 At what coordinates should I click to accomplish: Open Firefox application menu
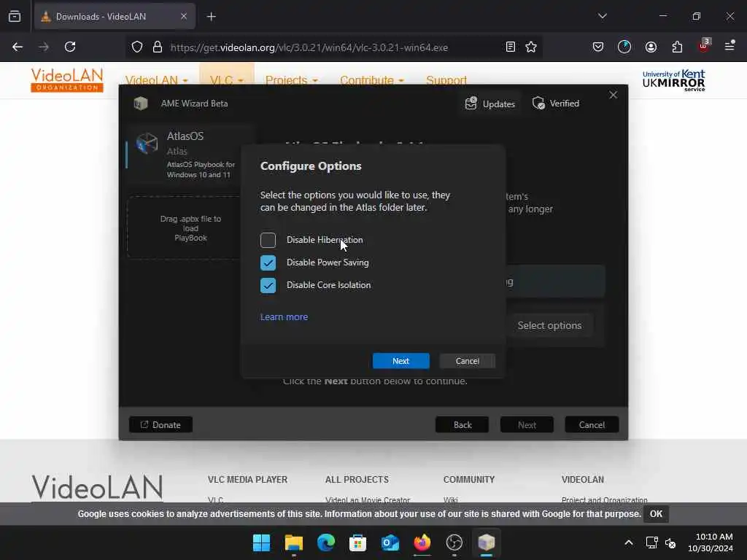pos(729,46)
